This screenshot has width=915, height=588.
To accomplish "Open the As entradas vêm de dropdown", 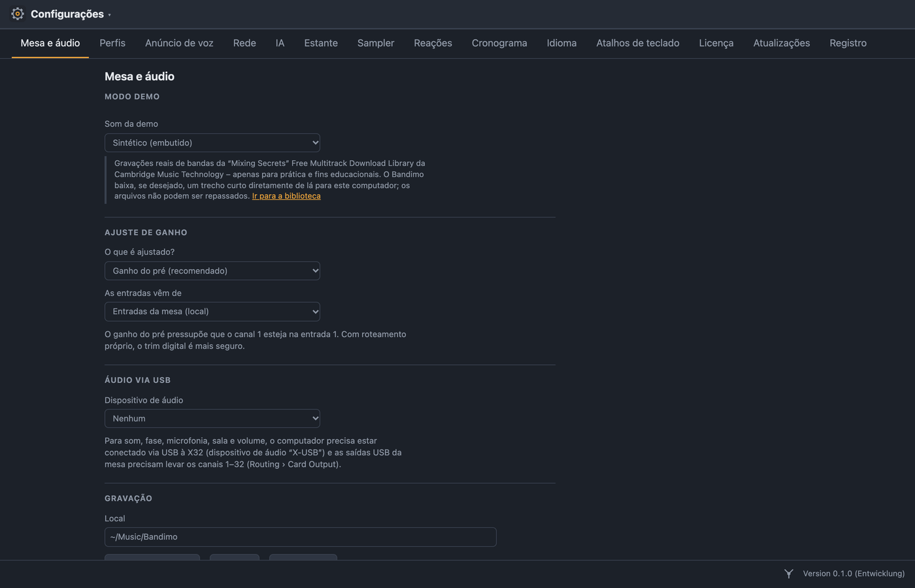I will click(x=212, y=312).
